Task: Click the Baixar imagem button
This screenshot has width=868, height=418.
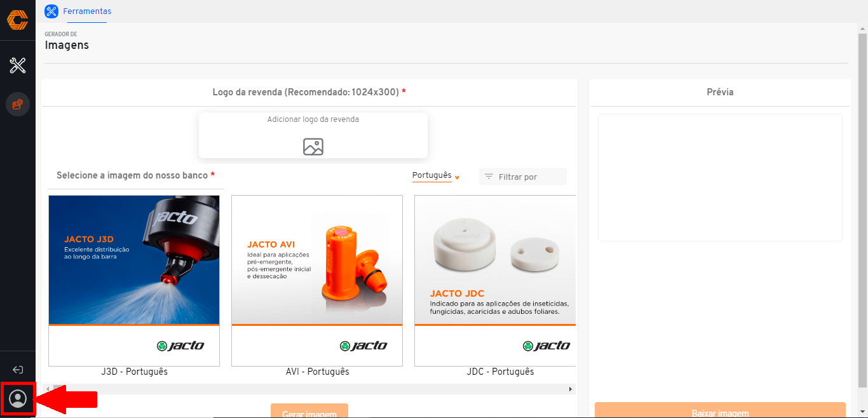Action: tap(720, 410)
